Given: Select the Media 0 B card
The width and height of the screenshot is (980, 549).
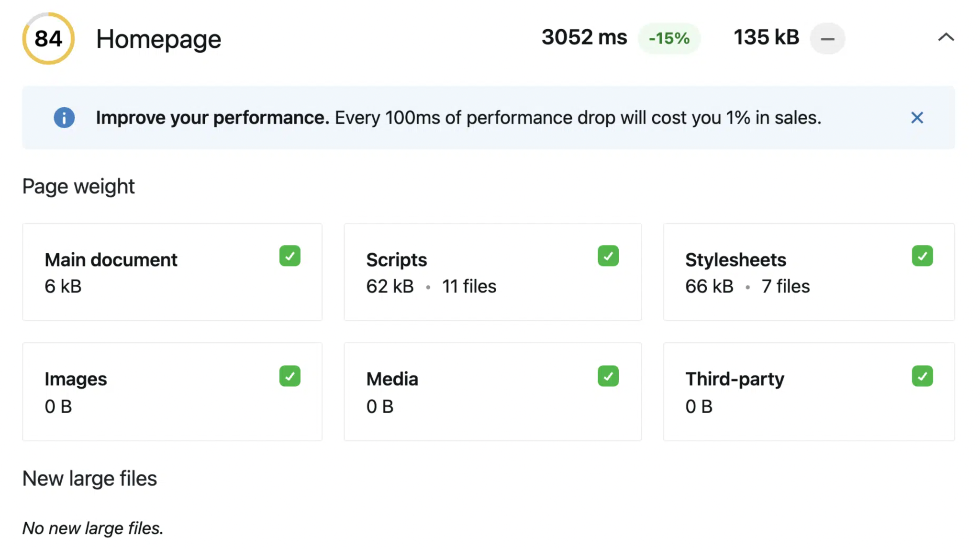Looking at the screenshot, I should pyautogui.click(x=492, y=392).
